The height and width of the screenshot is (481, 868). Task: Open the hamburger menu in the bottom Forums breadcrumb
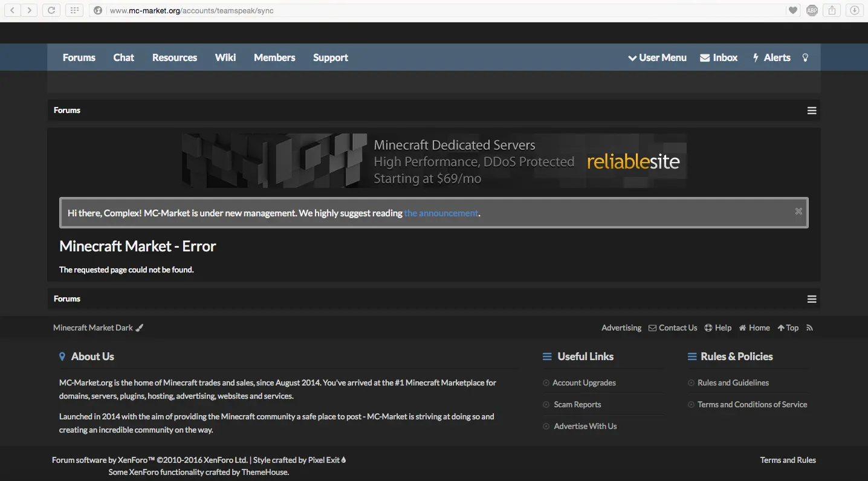click(x=812, y=299)
